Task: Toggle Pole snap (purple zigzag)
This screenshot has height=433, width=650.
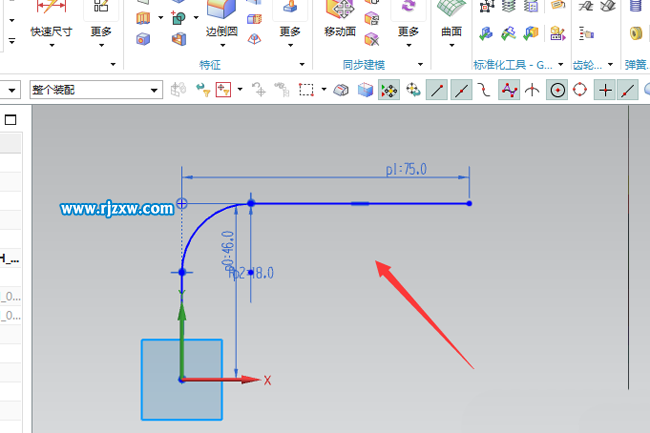Action: tap(509, 90)
